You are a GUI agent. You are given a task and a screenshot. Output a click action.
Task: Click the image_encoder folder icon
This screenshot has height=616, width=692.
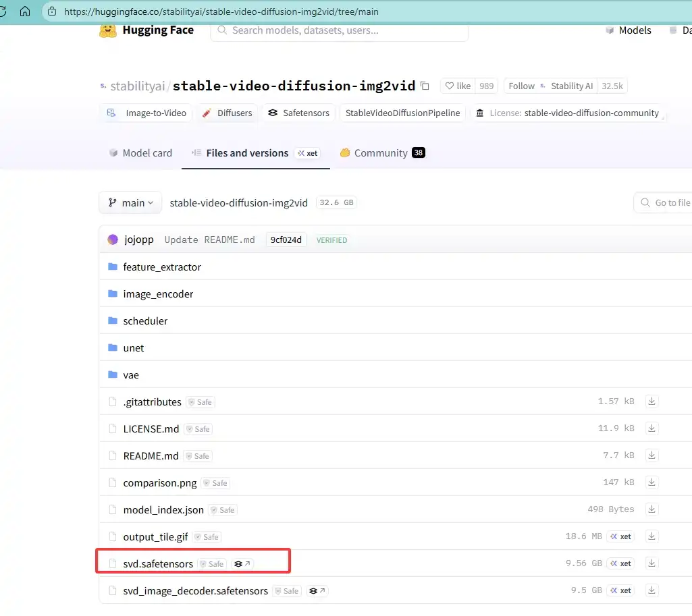pyautogui.click(x=113, y=293)
